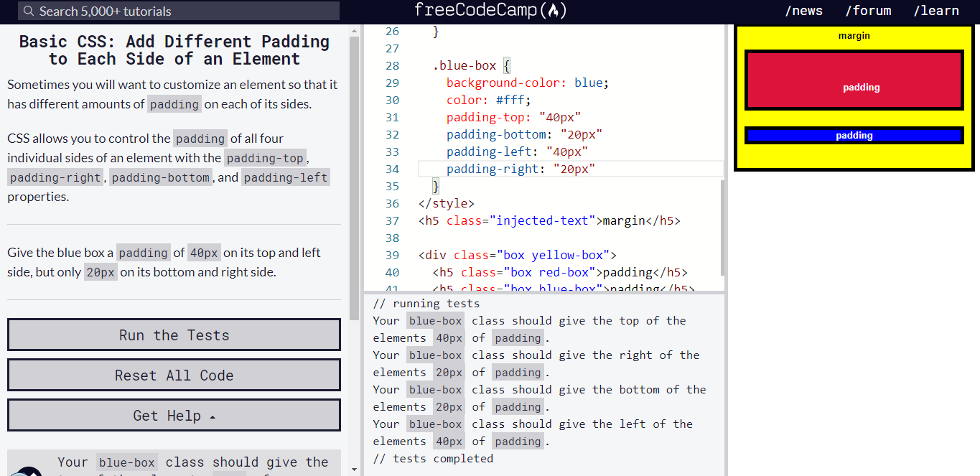Navigate to the /learn page

tap(936, 11)
